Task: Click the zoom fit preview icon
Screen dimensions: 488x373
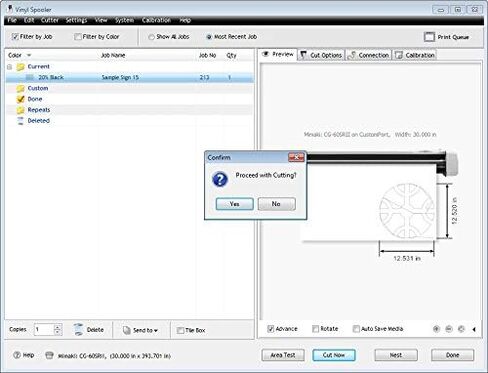Action: [x=461, y=329]
